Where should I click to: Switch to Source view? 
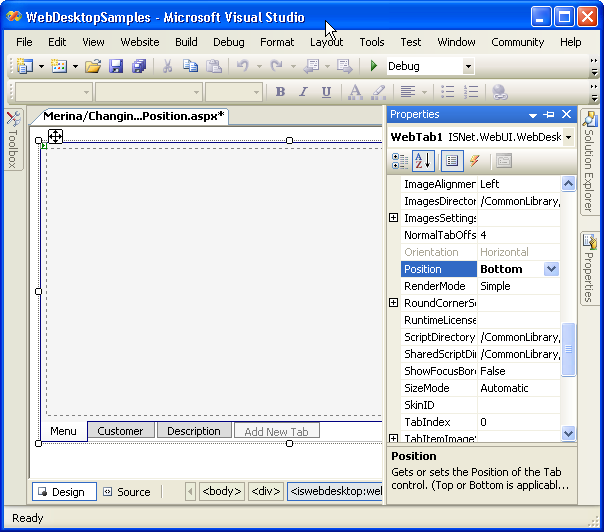[x=126, y=492]
